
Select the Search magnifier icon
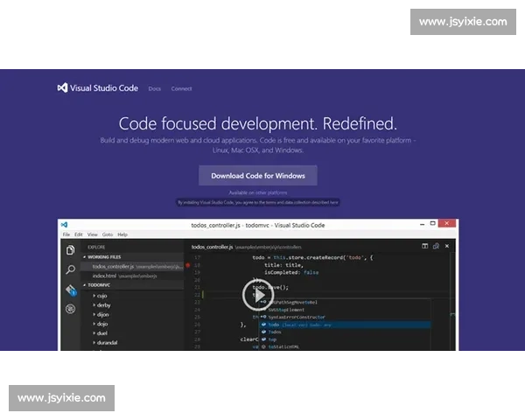click(x=70, y=269)
